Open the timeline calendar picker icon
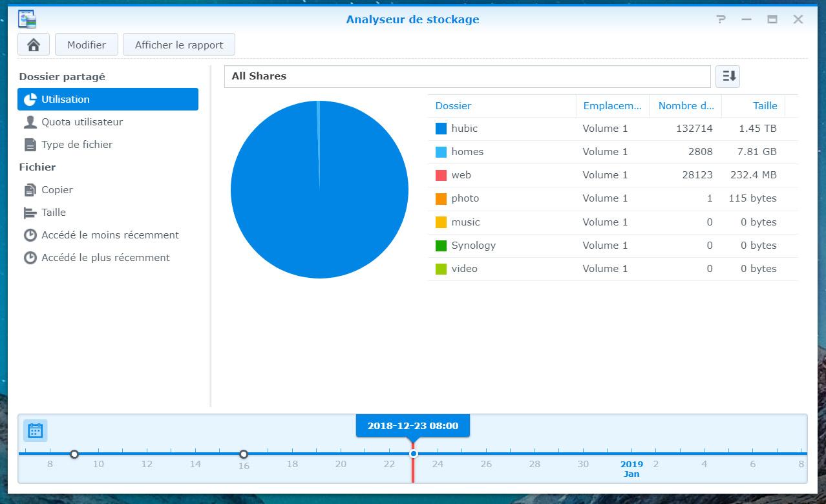Screen dimensions: 826x504 [36, 431]
